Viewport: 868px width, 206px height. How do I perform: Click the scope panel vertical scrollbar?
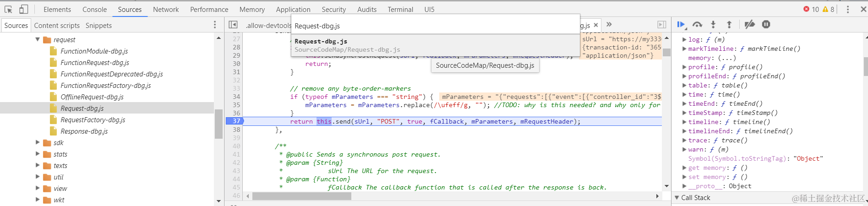865,66
